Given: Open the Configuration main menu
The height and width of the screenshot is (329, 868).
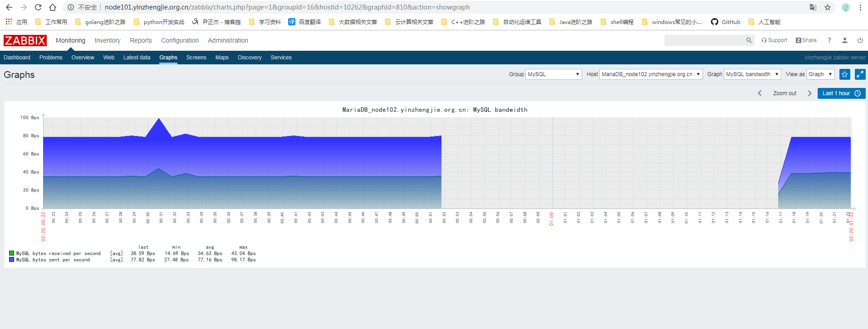Looking at the screenshot, I should click(x=180, y=40).
